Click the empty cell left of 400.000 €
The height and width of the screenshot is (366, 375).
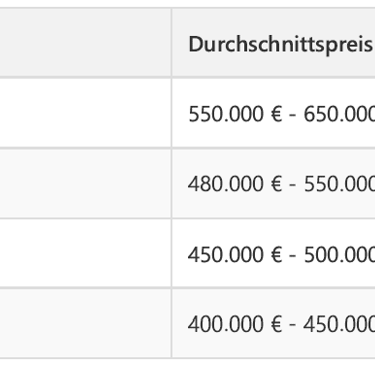(x=86, y=323)
